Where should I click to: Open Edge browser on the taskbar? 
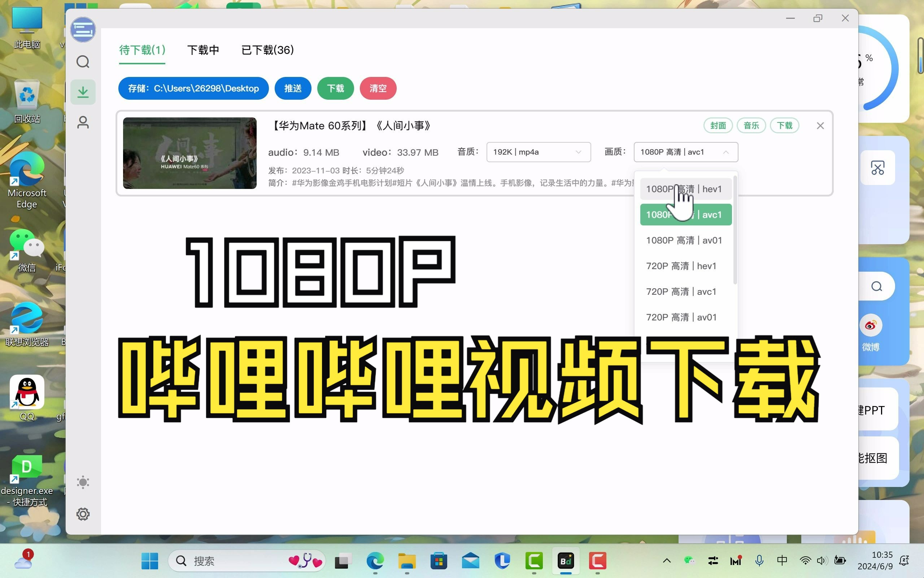click(x=375, y=561)
